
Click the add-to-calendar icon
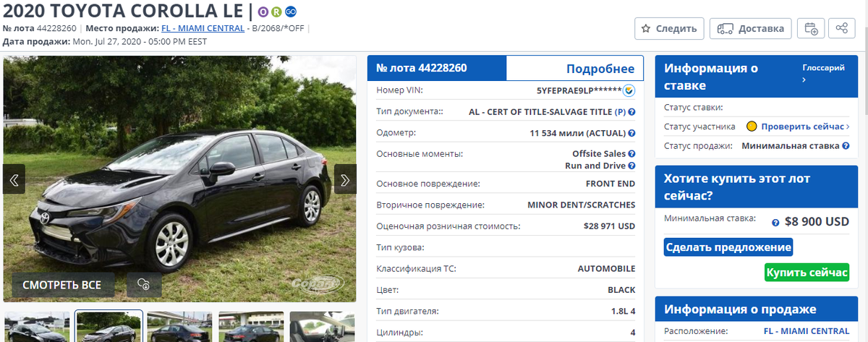click(812, 29)
